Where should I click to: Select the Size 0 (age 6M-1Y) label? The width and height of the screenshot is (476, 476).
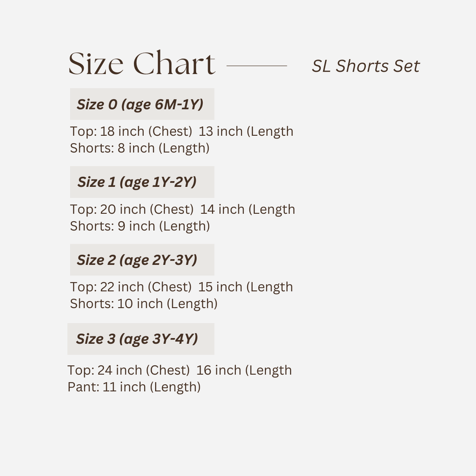pyautogui.click(x=140, y=104)
